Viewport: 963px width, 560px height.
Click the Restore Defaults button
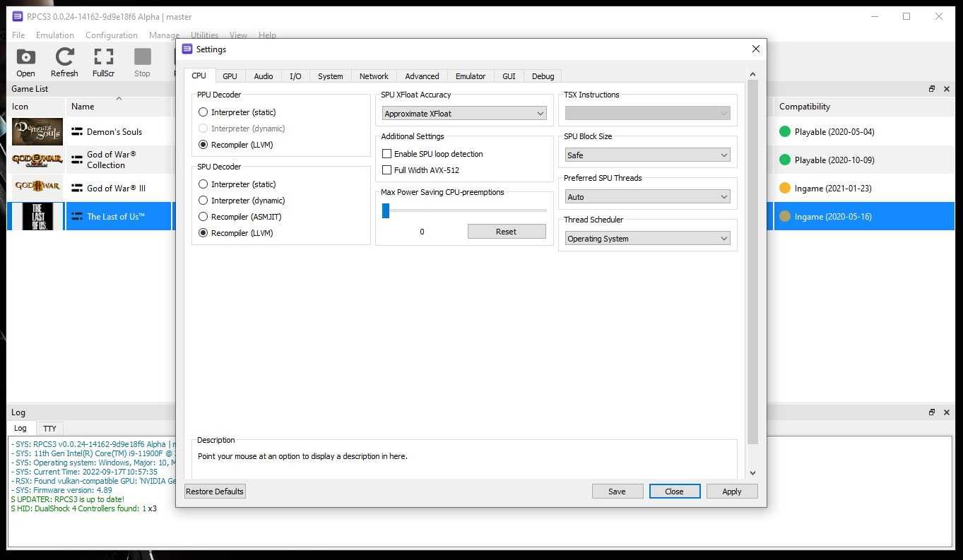(215, 492)
